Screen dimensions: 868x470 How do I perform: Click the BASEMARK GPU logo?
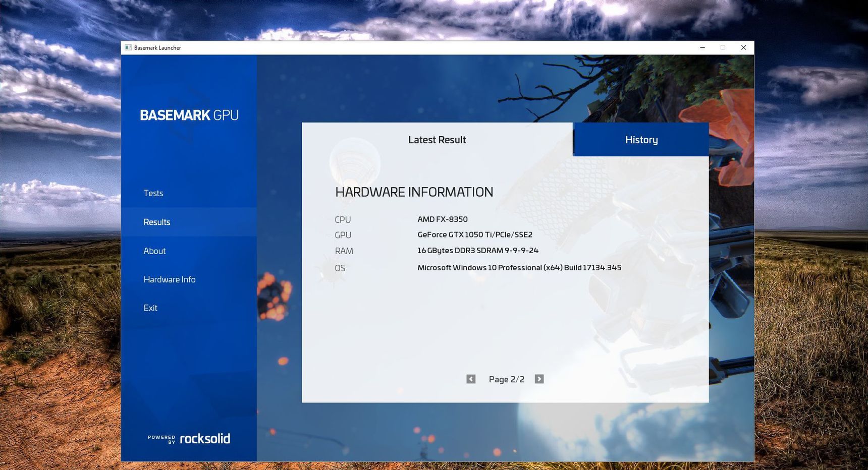[x=189, y=115]
